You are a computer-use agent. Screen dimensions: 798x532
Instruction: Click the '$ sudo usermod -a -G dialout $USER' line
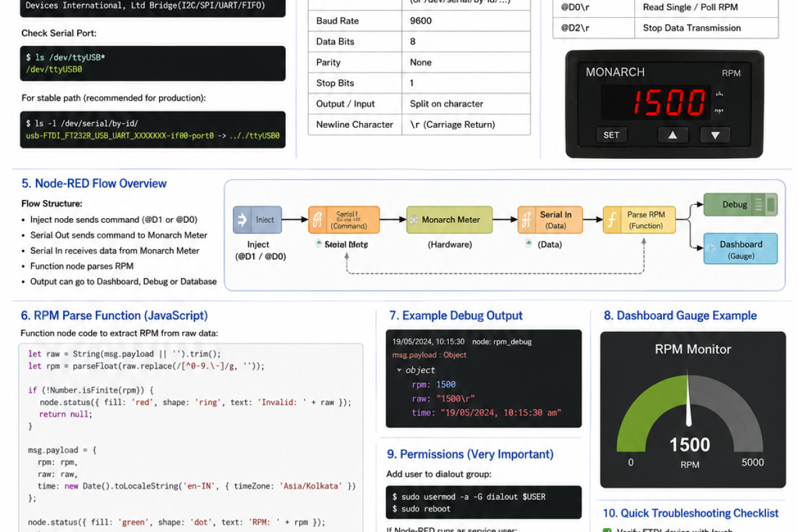point(469,497)
